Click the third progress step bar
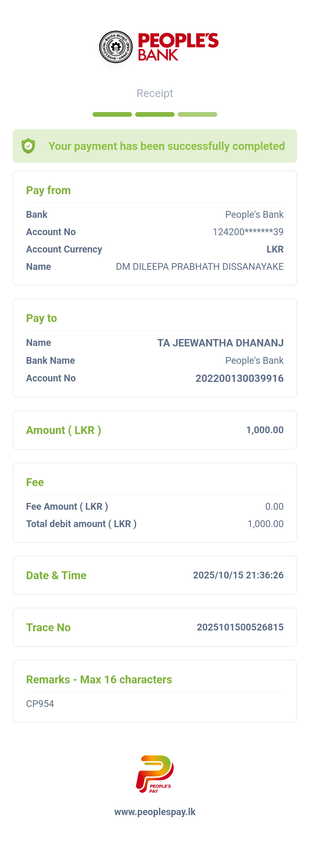310x868 pixels. coord(197,115)
